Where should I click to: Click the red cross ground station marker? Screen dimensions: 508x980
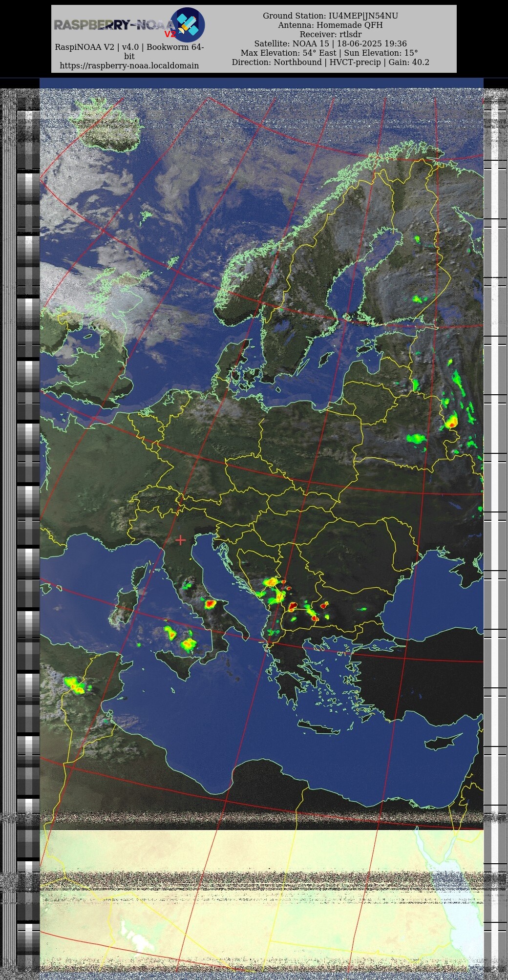click(180, 540)
